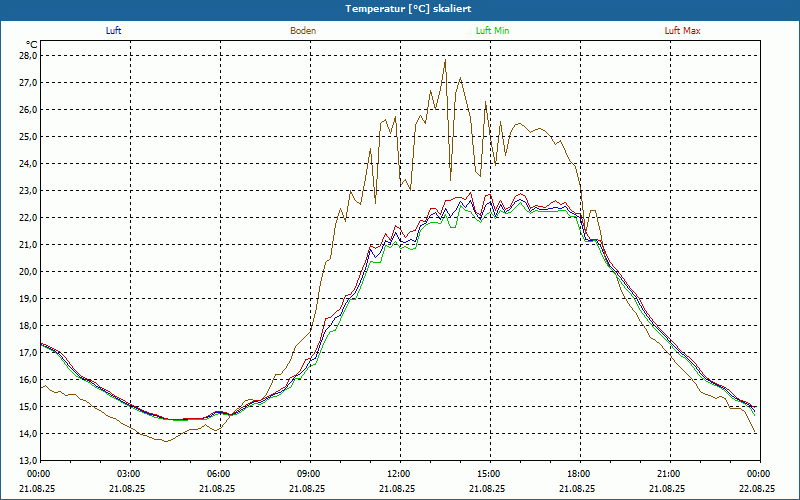Click the 27,0 y-axis value

click(29, 83)
